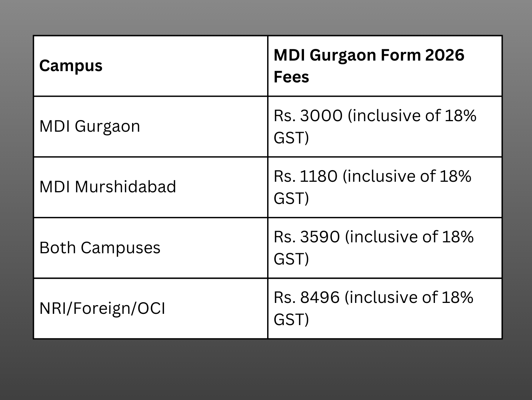Click the Rs. 3000 fee amount
The height and width of the screenshot is (400, 532).
click(x=308, y=116)
